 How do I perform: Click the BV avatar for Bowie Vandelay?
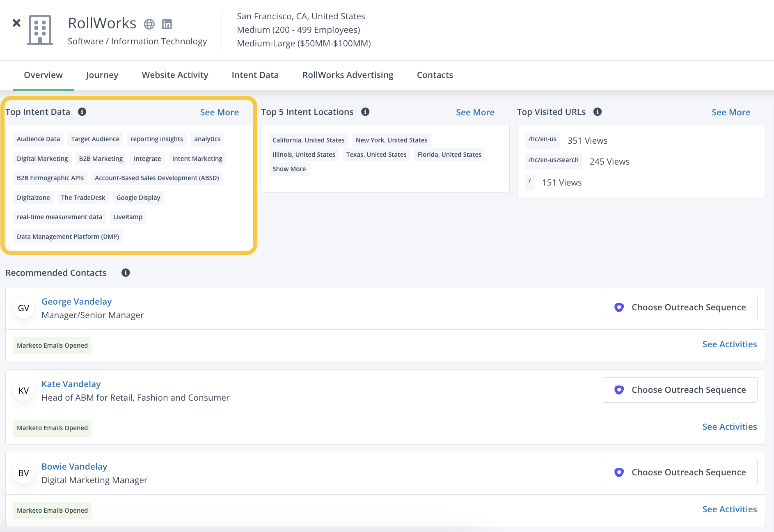tap(24, 473)
